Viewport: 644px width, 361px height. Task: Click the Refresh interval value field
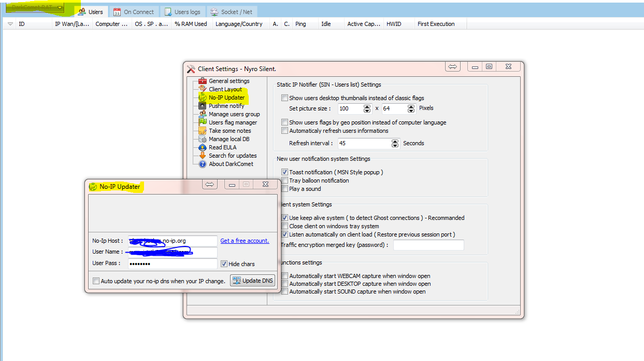pos(365,143)
